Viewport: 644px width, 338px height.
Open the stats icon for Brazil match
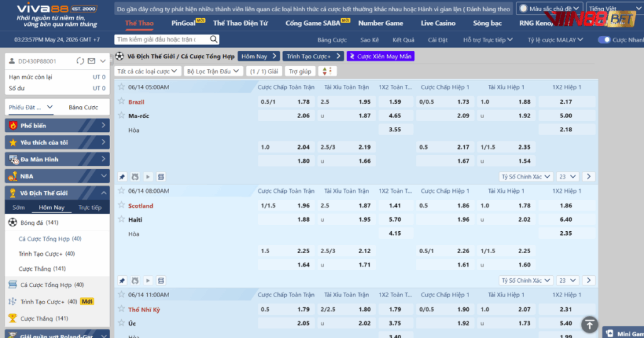(x=135, y=177)
